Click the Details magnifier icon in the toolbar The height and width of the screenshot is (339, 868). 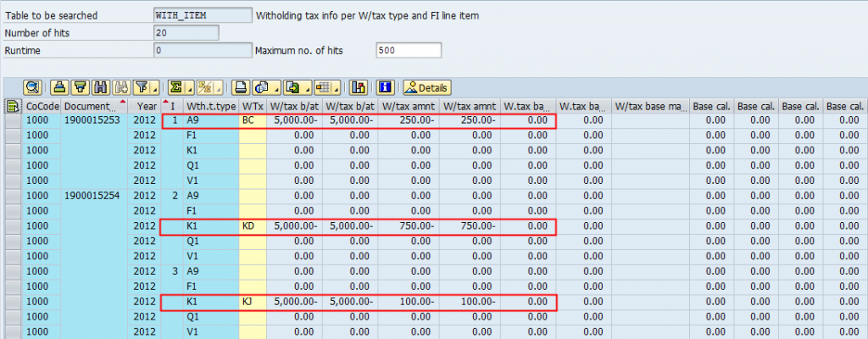point(33,87)
